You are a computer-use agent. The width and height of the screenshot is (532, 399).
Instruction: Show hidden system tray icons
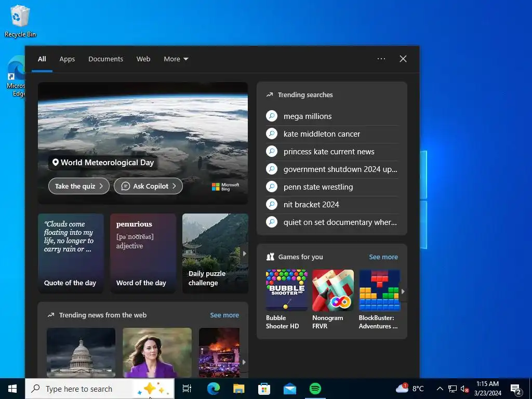440,389
